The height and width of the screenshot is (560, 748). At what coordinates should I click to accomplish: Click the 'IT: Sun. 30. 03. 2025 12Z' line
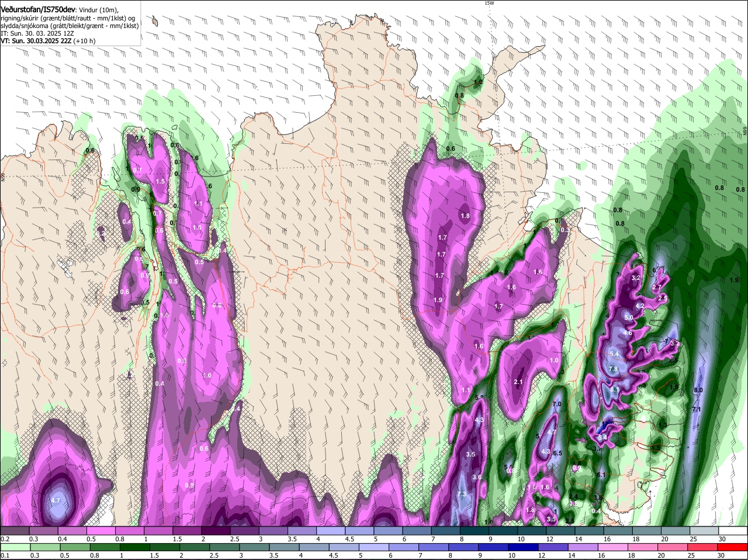[37, 33]
